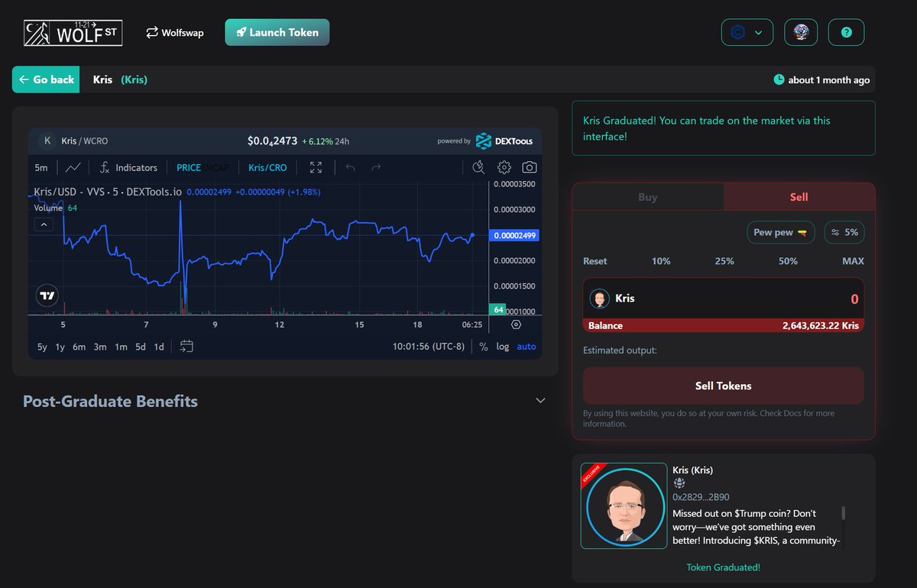Viewport: 917px width, 588px height.
Task: Click the price axis scale settings icon
Action: 516,325
